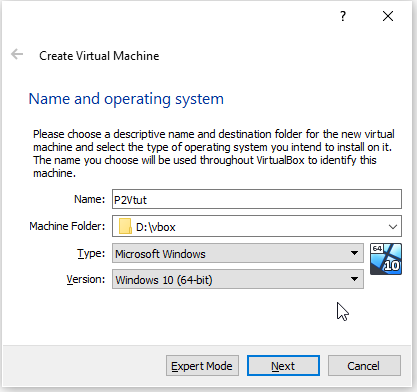Open the Version dropdown Windows 10 (64-bit)

pos(238,279)
